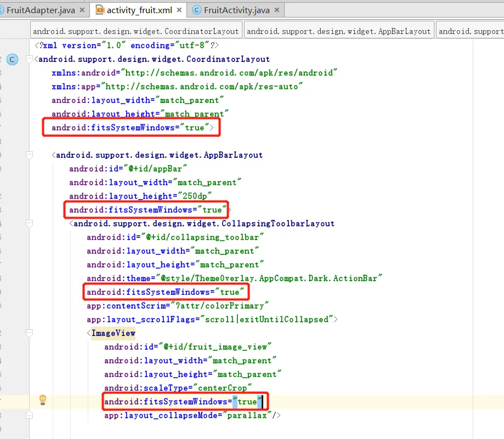Viewport: 504px width, 439px height.
Task: Click the ImageView tag name
Action: [113, 333]
